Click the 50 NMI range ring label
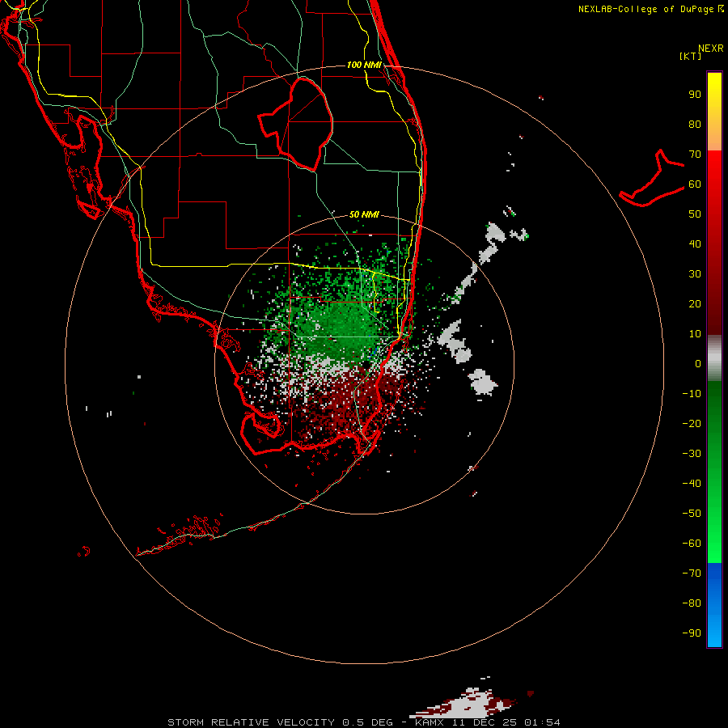728x728 pixels. point(364,214)
